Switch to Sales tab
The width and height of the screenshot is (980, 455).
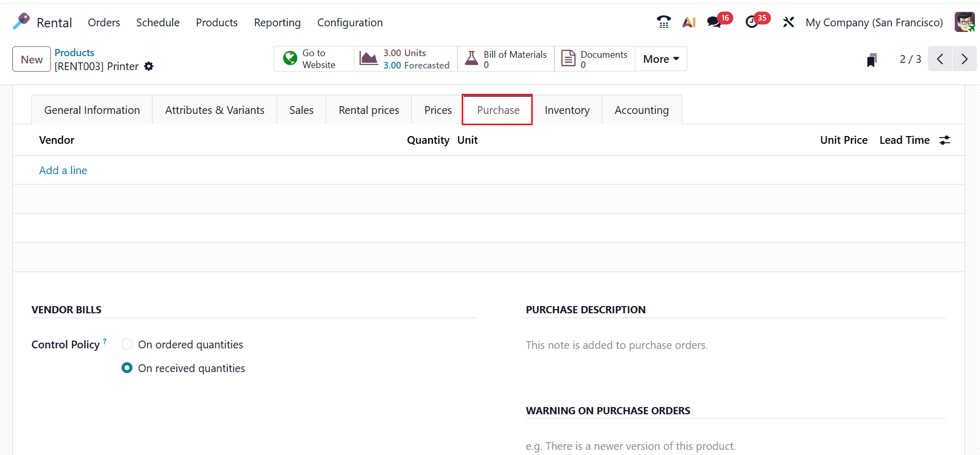coord(301,110)
